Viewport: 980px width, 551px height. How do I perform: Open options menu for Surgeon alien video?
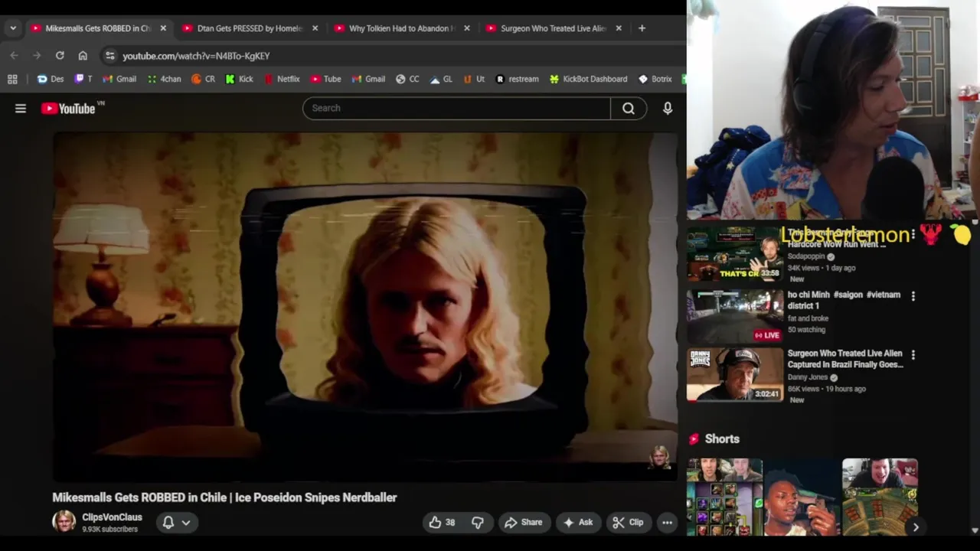(913, 354)
